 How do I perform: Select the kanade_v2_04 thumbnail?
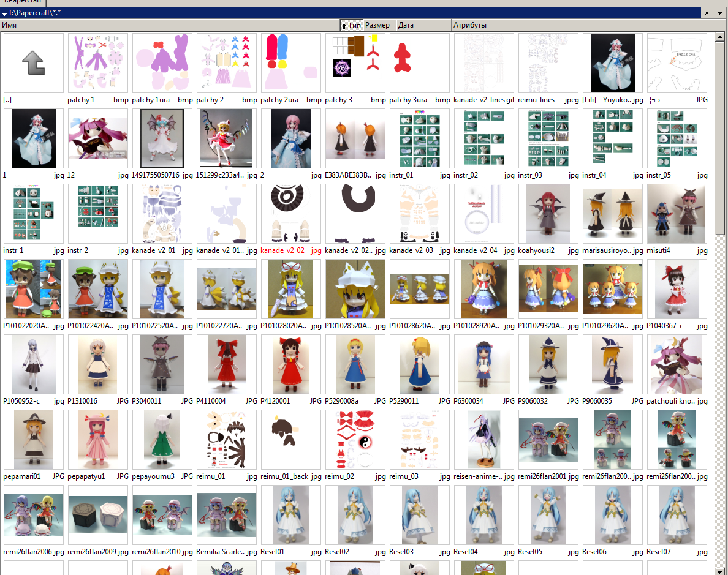(483, 214)
